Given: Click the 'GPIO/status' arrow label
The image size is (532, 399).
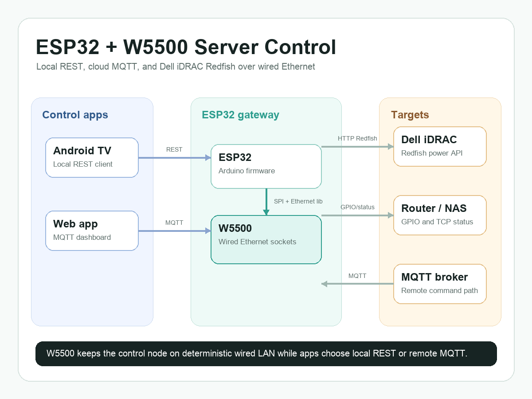Looking at the screenshot, I should [x=357, y=207].
